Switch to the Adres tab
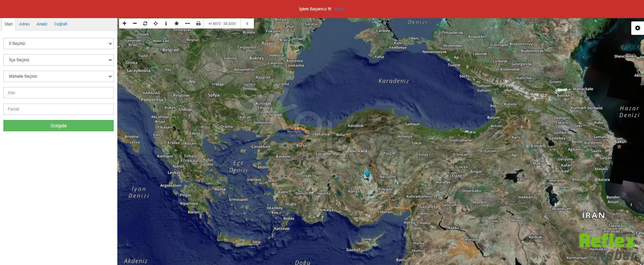This screenshot has width=644, height=265. (24, 24)
